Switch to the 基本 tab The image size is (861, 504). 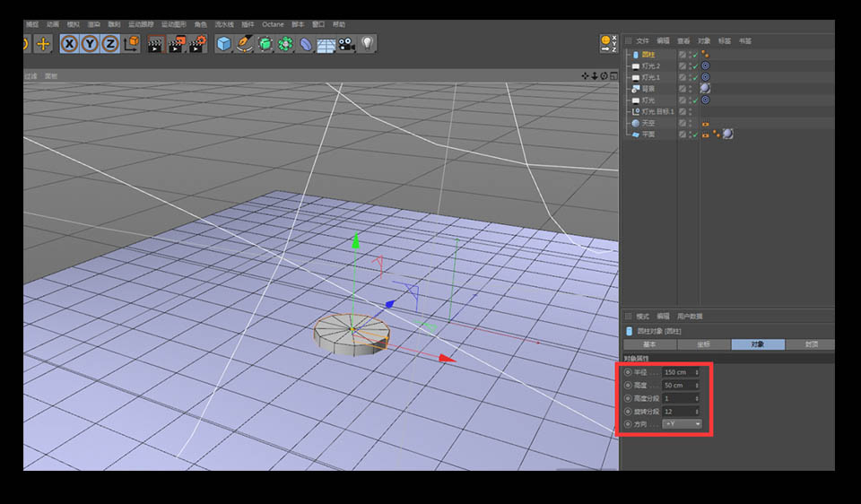pyautogui.click(x=649, y=344)
